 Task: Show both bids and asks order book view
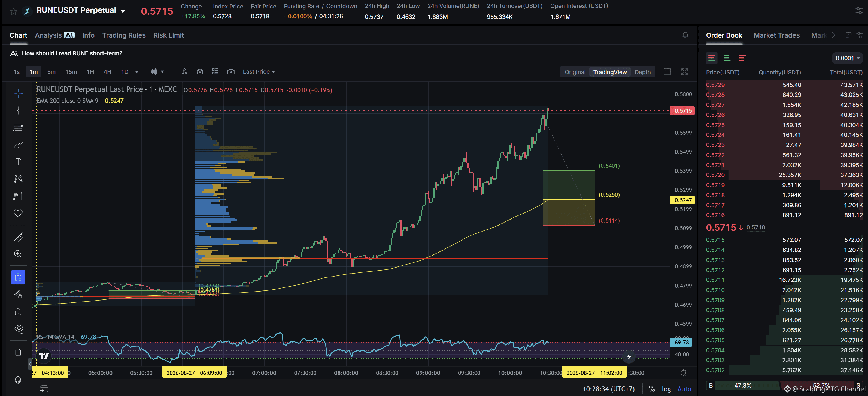click(x=712, y=58)
